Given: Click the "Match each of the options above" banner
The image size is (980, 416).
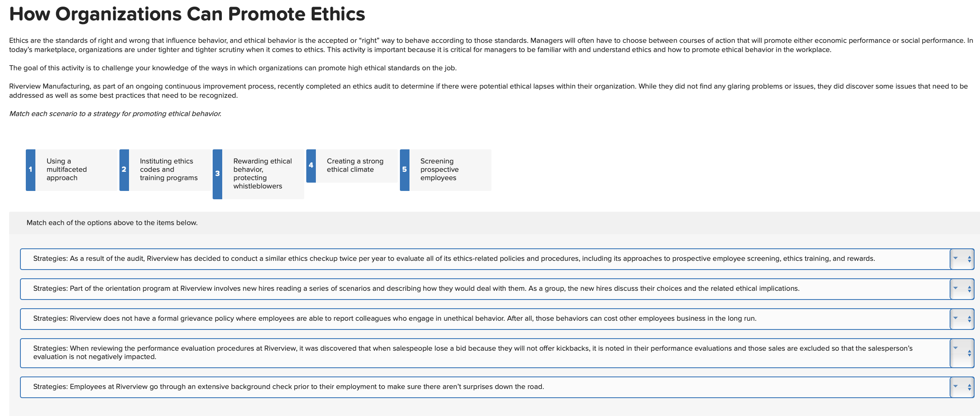Looking at the screenshot, I should [112, 223].
